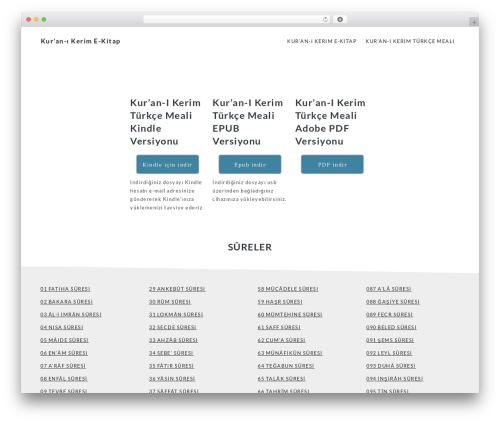This screenshot has height=423, width=500.
Task: Open 08 Enfâl Sûresi link
Action: click(64, 379)
